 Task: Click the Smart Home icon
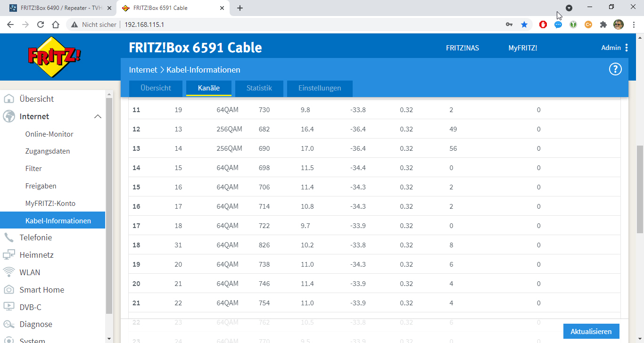tap(8, 290)
